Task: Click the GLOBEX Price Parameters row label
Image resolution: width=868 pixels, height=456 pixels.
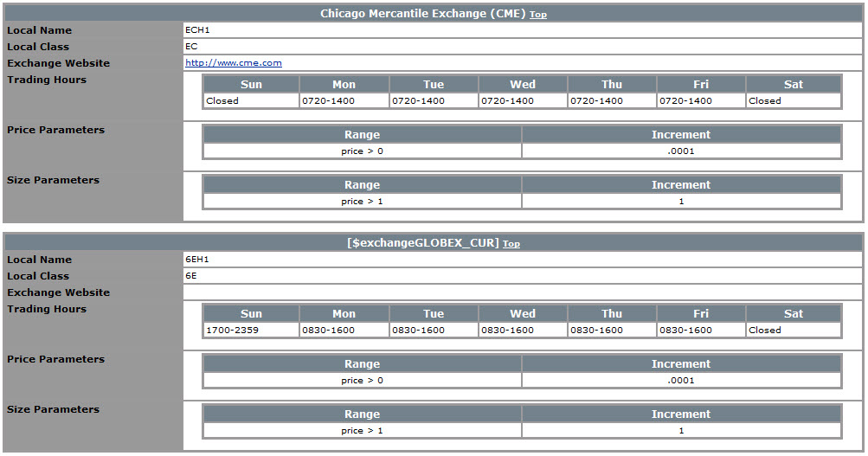Action: tap(55, 359)
